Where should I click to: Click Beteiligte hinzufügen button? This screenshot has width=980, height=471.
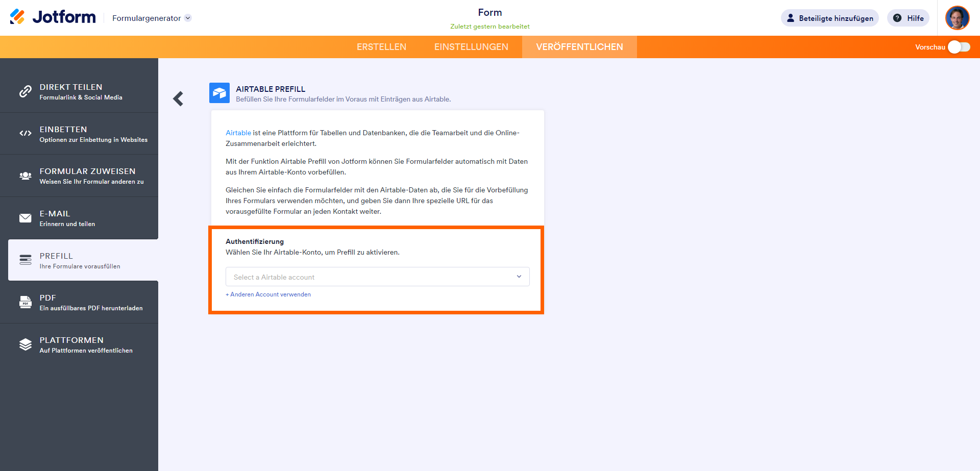tap(829, 18)
